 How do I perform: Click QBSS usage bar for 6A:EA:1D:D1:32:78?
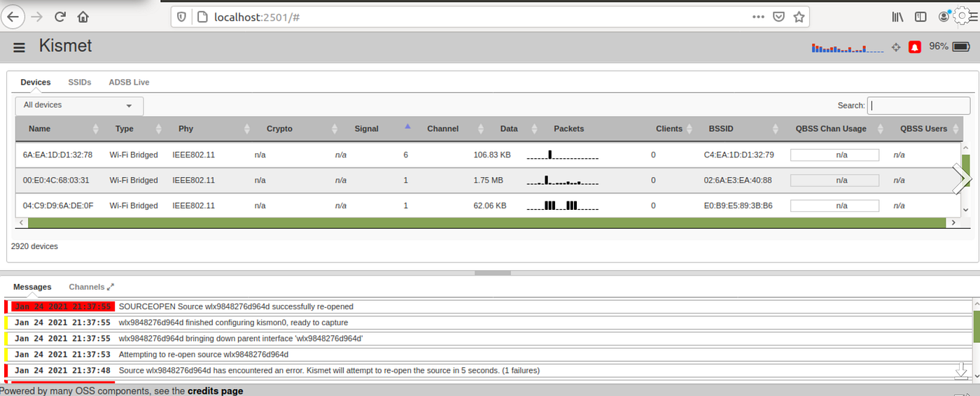click(x=834, y=155)
